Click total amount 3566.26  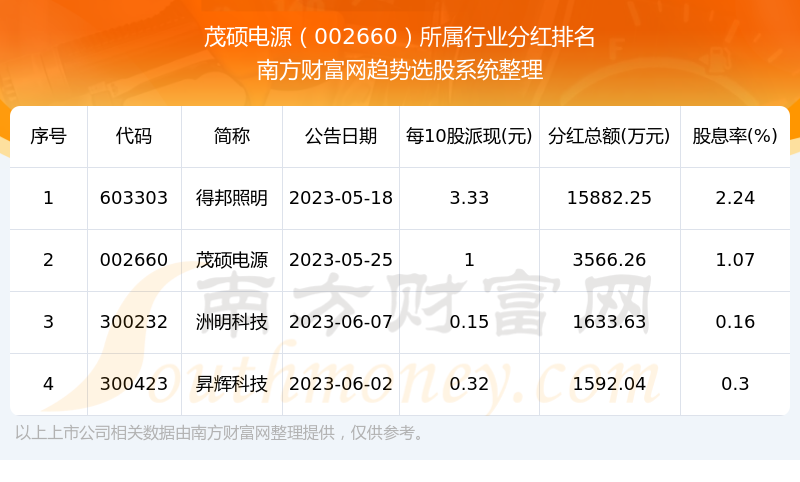[x=609, y=260]
